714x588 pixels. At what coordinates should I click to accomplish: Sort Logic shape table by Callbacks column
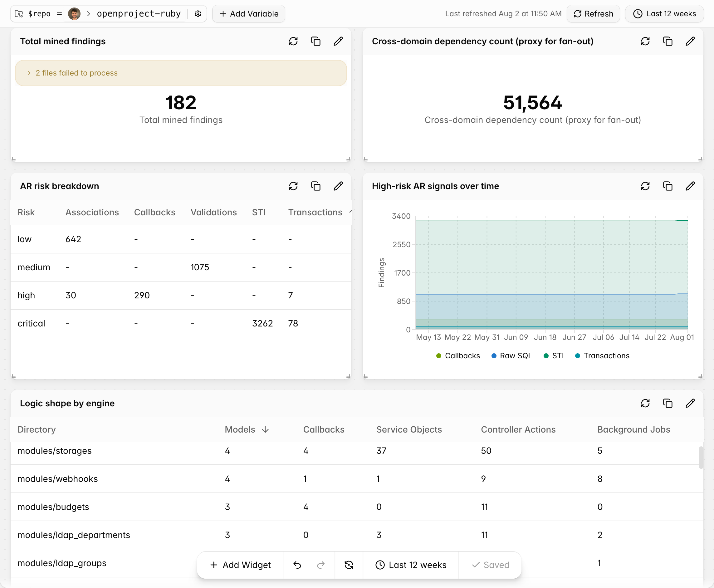coord(324,429)
